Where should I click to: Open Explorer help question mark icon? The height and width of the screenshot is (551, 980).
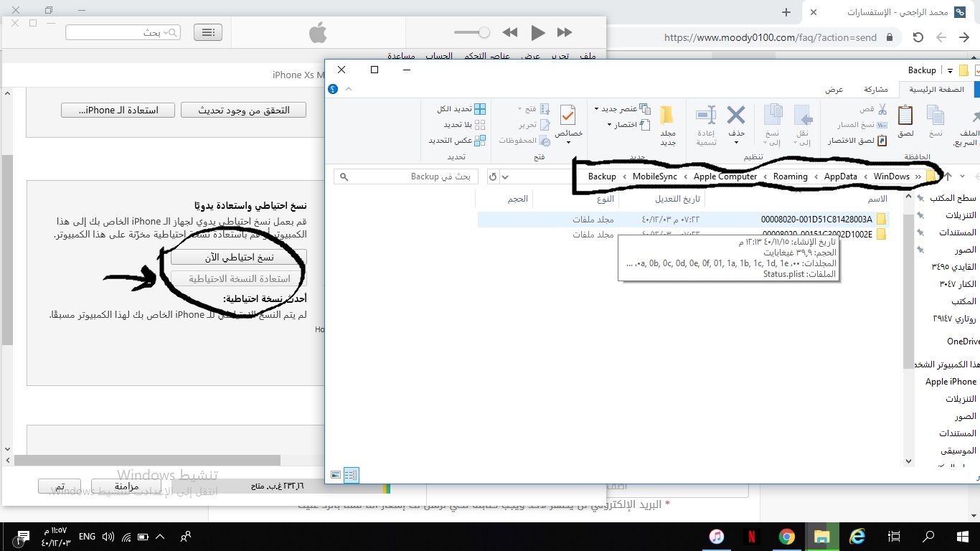click(x=333, y=89)
